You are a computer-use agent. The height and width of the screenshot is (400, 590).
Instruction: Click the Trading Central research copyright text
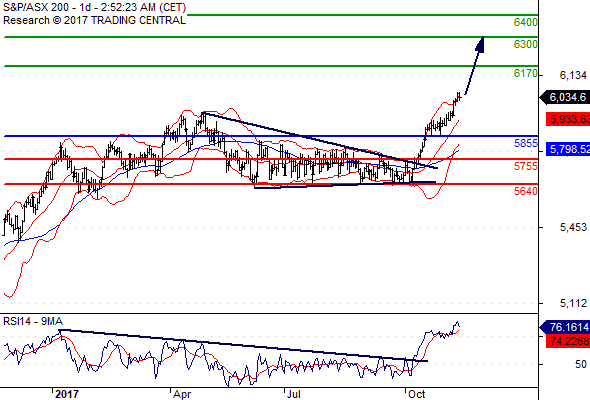(x=94, y=20)
